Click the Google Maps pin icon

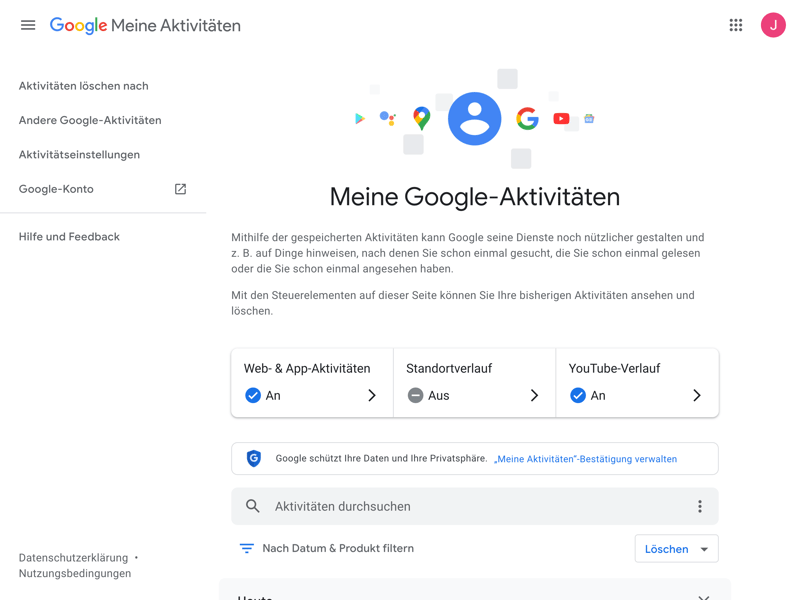tap(422, 119)
